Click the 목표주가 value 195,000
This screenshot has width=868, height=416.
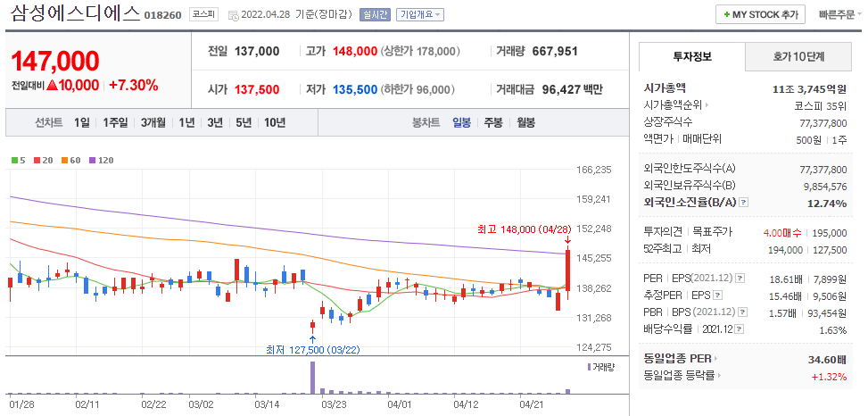point(831,233)
